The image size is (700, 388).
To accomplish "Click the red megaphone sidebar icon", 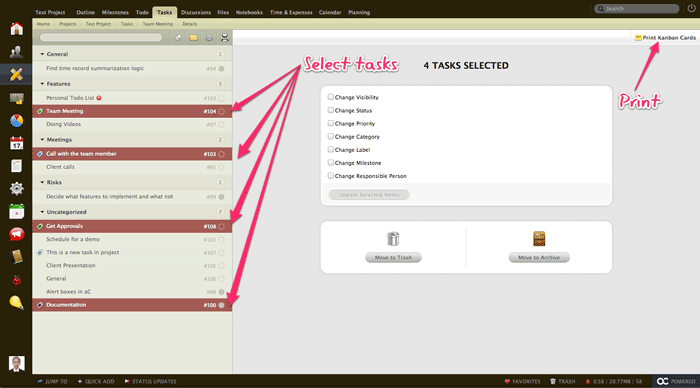I will pos(17,234).
